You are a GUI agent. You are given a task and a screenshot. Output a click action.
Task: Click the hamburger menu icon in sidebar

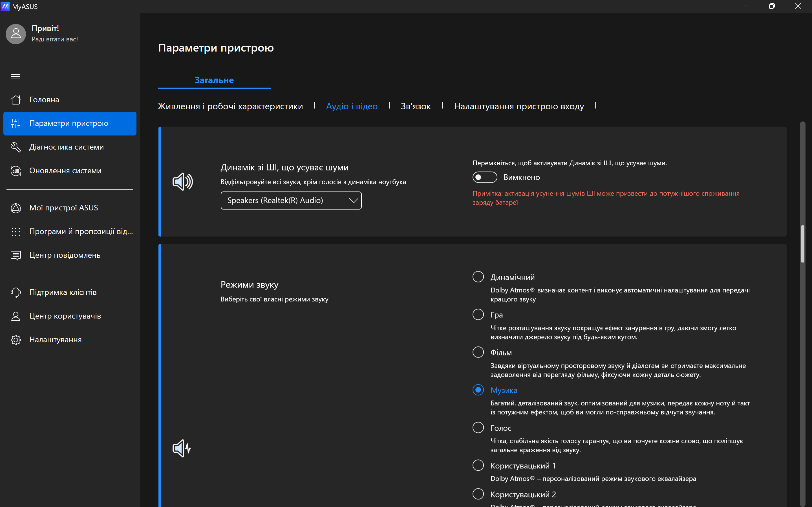(16, 76)
